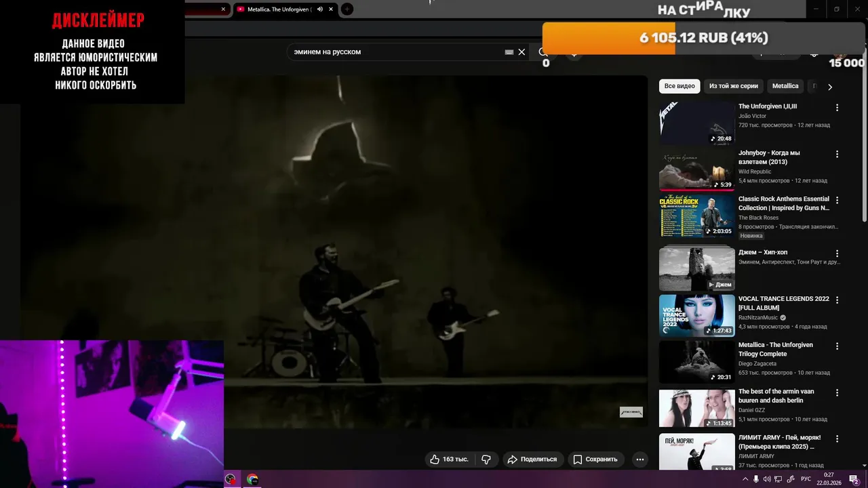Switch input language via РУС indicator
Viewport: 868px width, 488px height.
pyautogui.click(x=806, y=479)
